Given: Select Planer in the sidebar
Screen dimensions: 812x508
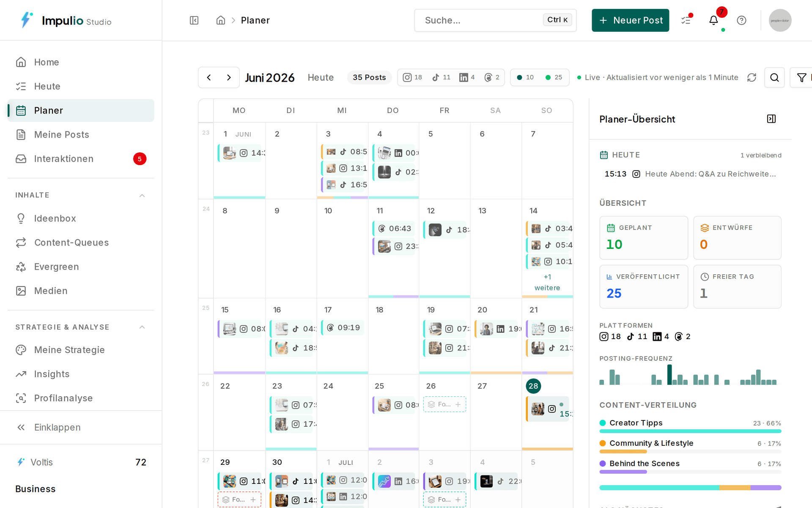Looking at the screenshot, I should [x=81, y=110].
